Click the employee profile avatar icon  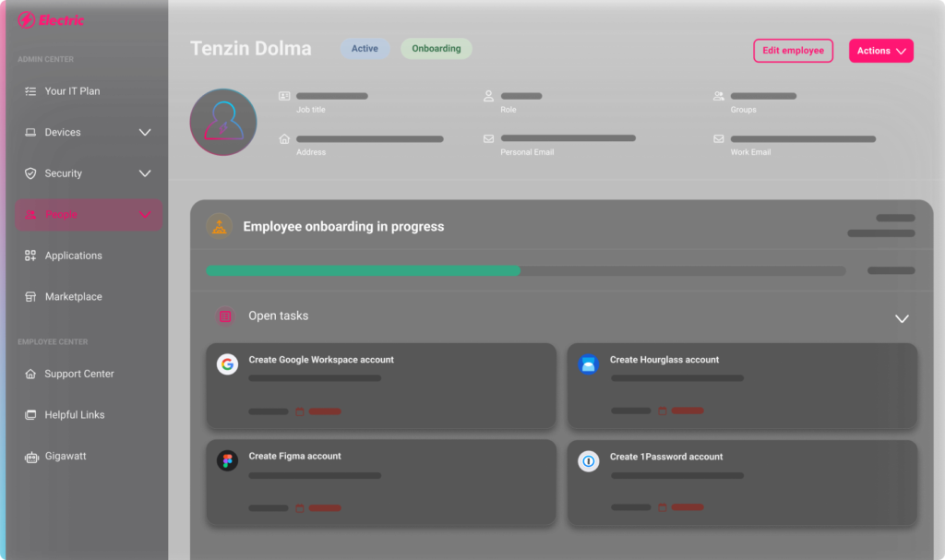click(x=223, y=122)
